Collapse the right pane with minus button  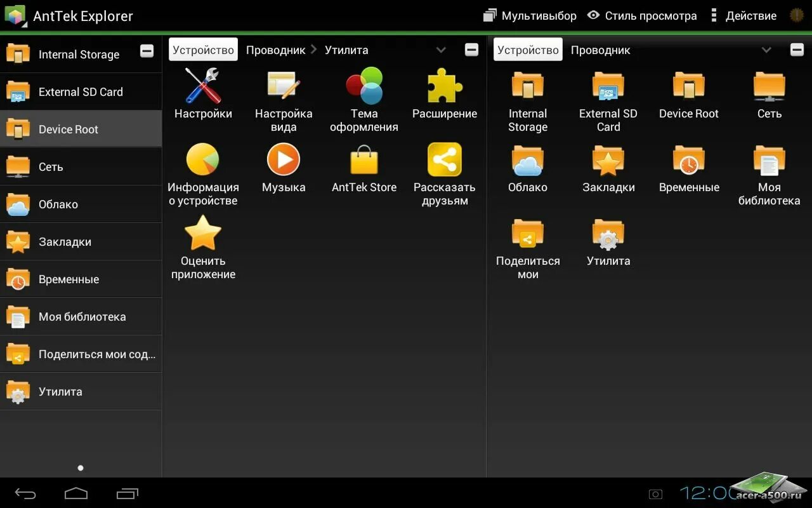(x=797, y=50)
